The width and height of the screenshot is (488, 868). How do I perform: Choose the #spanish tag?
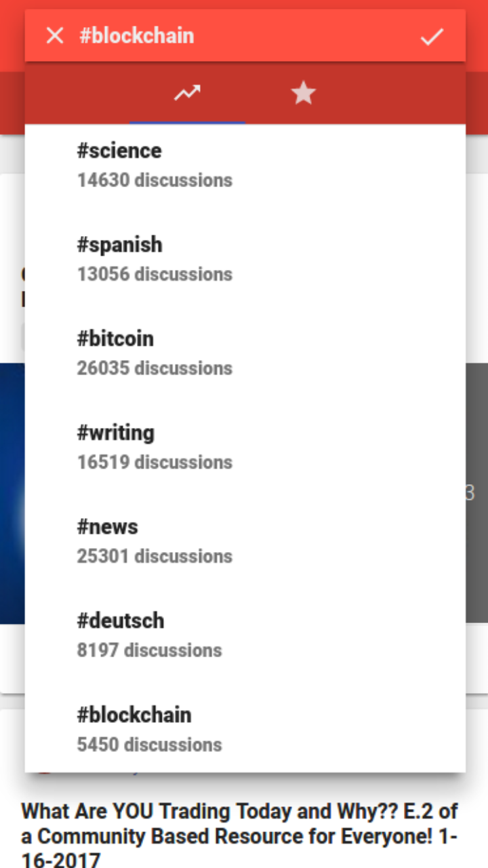tap(119, 244)
